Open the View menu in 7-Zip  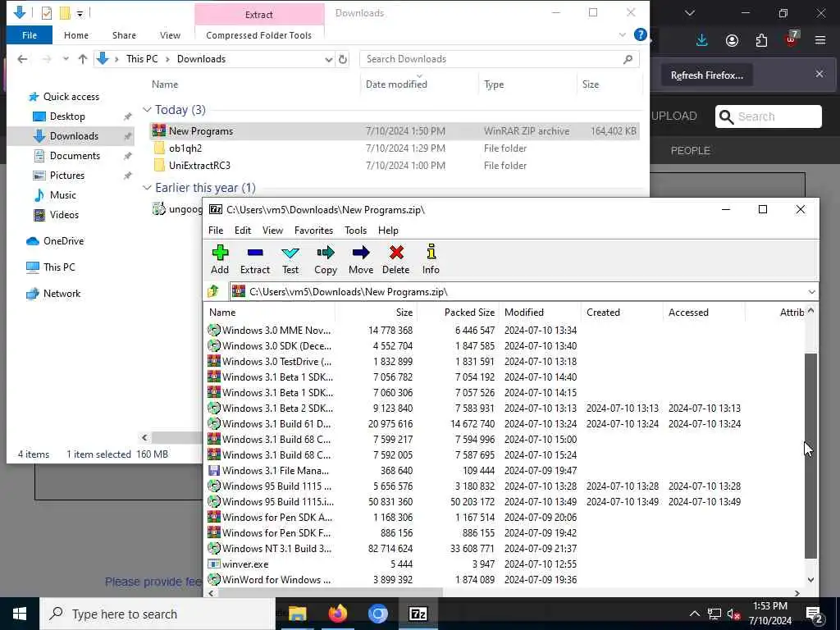[x=272, y=231]
